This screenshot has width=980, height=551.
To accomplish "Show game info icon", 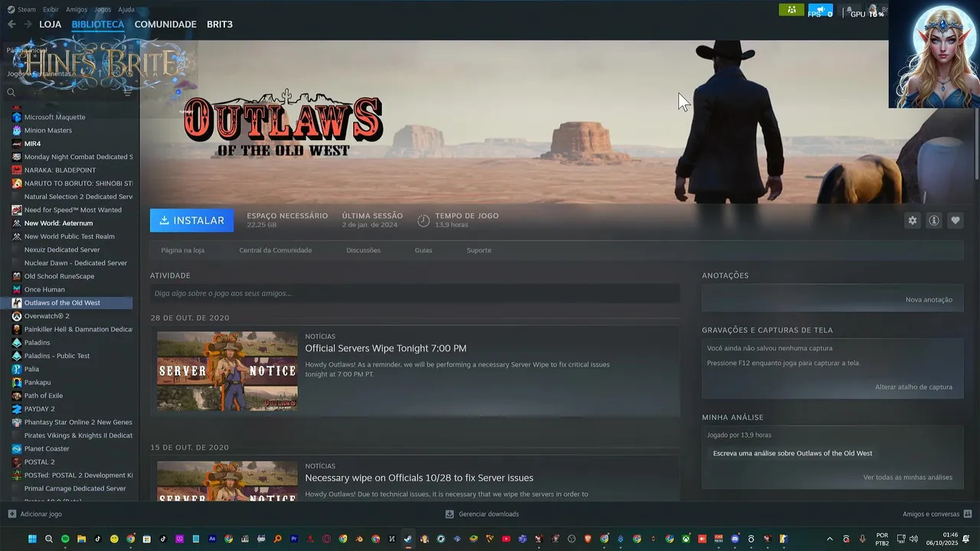I will click(x=933, y=220).
